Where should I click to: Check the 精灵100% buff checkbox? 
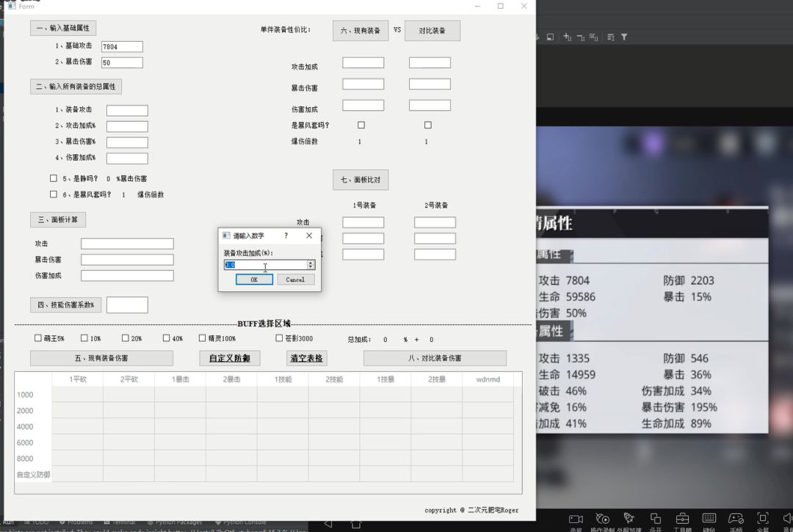coord(203,338)
